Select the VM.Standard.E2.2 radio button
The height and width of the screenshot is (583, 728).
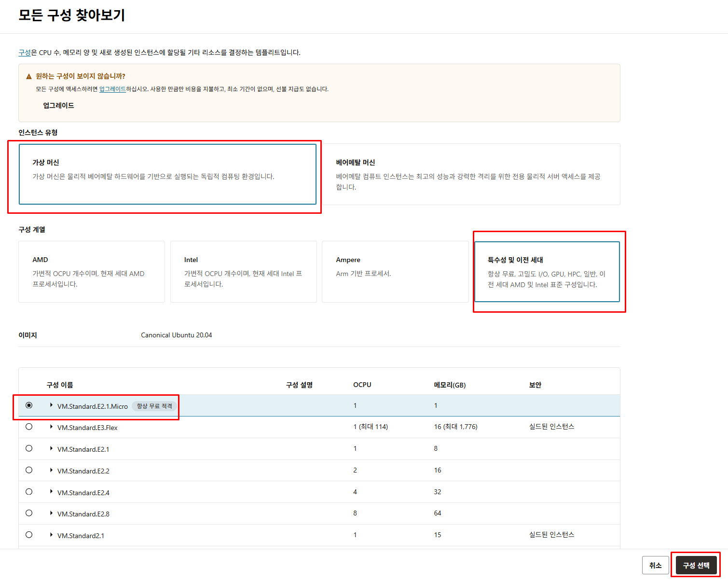click(29, 470)
